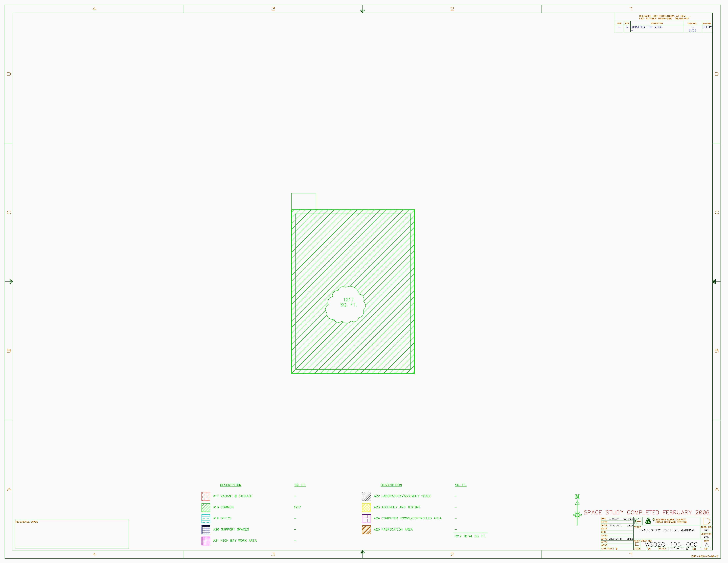The width and height of the screenshot is (728, 563).
Task: Click the underlined February 2006 text
Action: coord(686,512)
